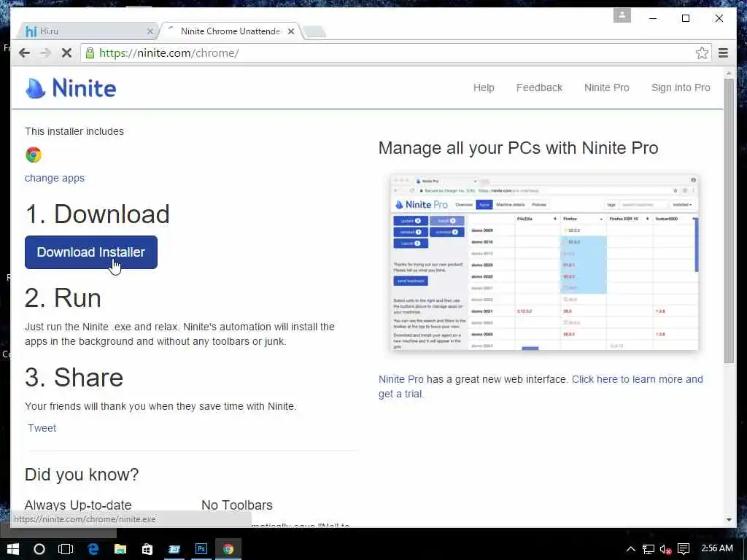Click the Did you know? heading

82,474
